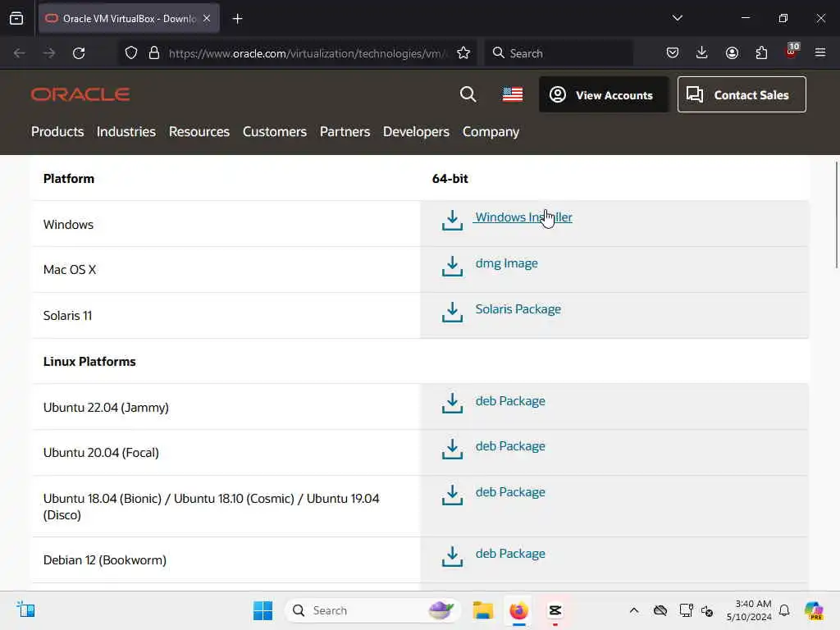Viewport: 840px width, 630px height.
Task: Go forward with the forward arrow
Action: 48,53
